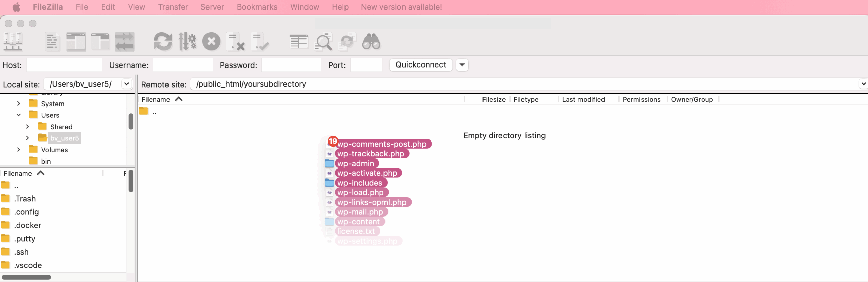Select the remote parent directory '..' entry
This screenshot has height=282, width=868.
pos(148,111)
